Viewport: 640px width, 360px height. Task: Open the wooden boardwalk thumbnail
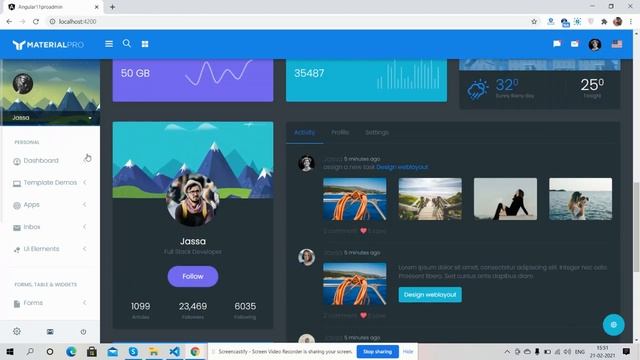point(430,199)
